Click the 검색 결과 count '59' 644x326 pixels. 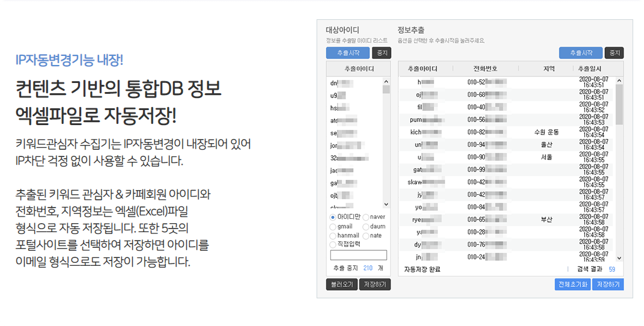612,269
